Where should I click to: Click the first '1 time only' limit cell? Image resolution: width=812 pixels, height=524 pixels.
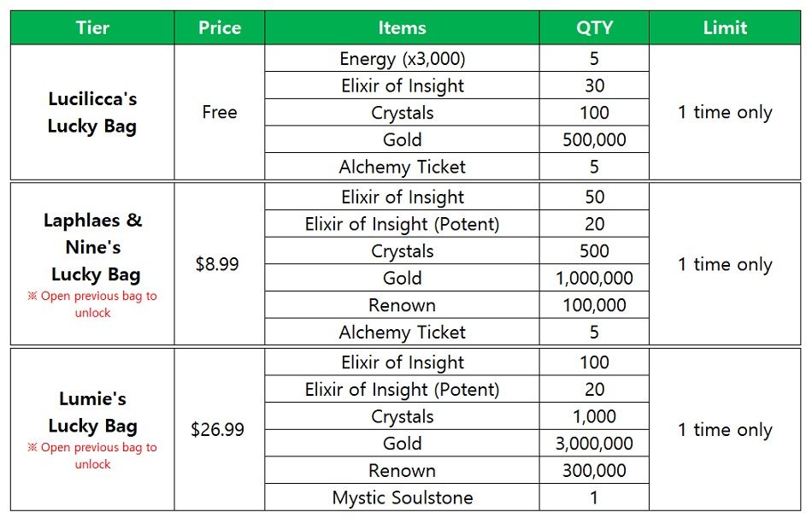pos(725,112)
